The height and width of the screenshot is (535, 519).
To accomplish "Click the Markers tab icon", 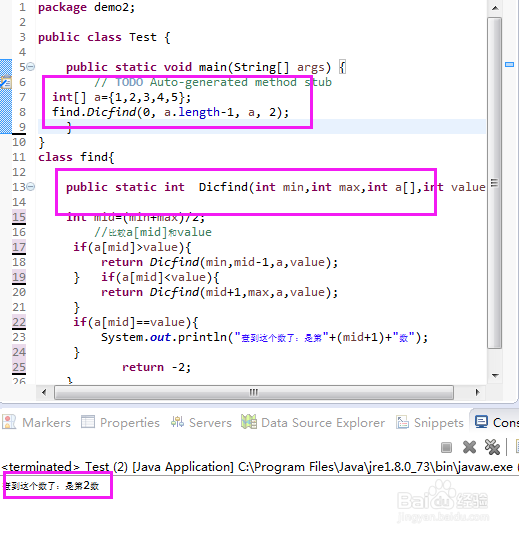I will (9, 422).
